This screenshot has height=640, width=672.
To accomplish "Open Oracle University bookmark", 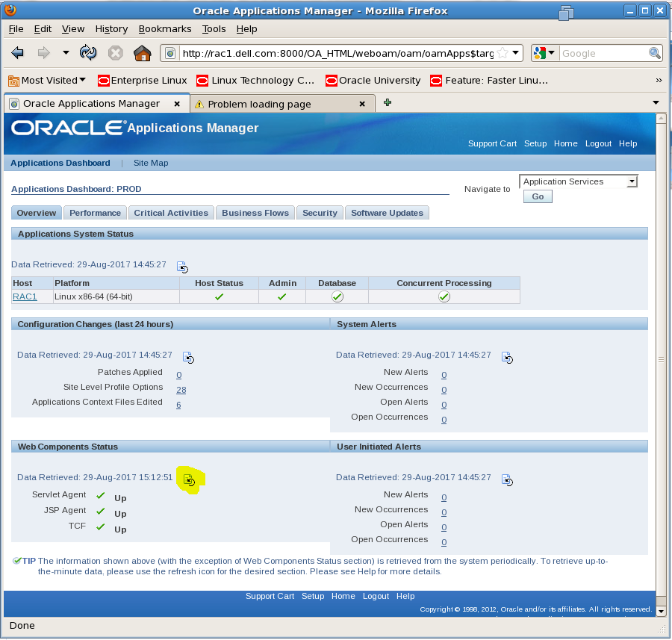I will (x=373, y=81).
